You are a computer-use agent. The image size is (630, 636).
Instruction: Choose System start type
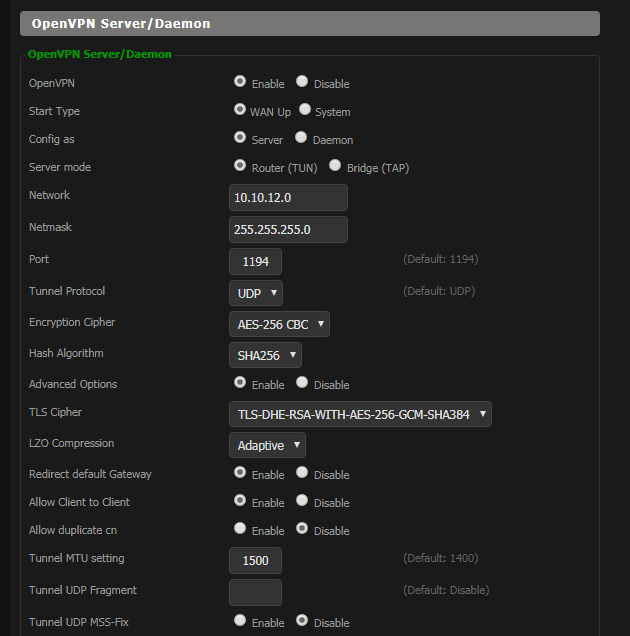[x=305, y=110]
